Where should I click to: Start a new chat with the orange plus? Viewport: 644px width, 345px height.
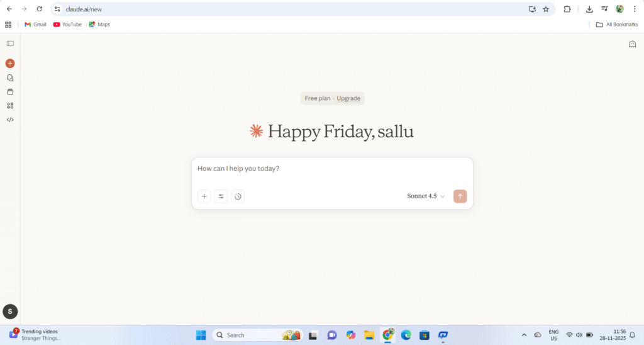pos(10,64)
